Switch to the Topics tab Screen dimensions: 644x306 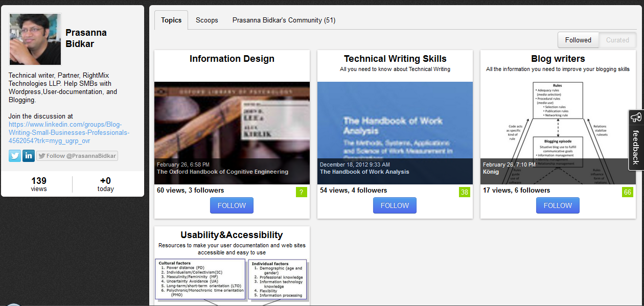pos(171,20)
